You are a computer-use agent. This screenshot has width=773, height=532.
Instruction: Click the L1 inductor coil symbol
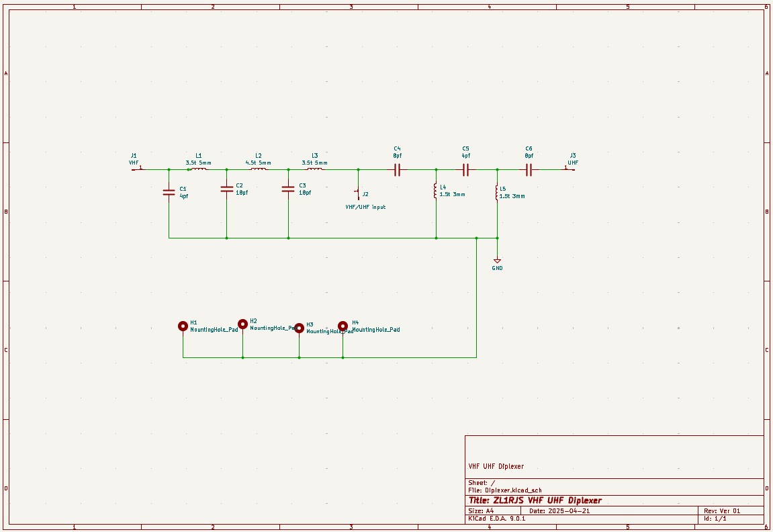tap(199, 169)
